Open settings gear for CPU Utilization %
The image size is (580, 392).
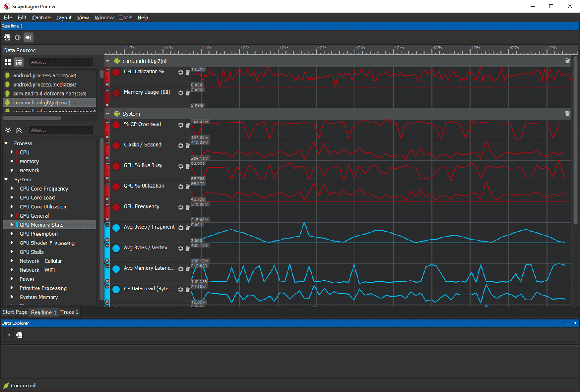[181, 72]
